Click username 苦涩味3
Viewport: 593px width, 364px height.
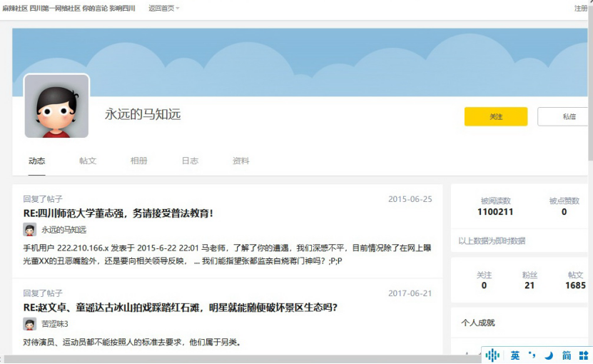click(55, 324)
